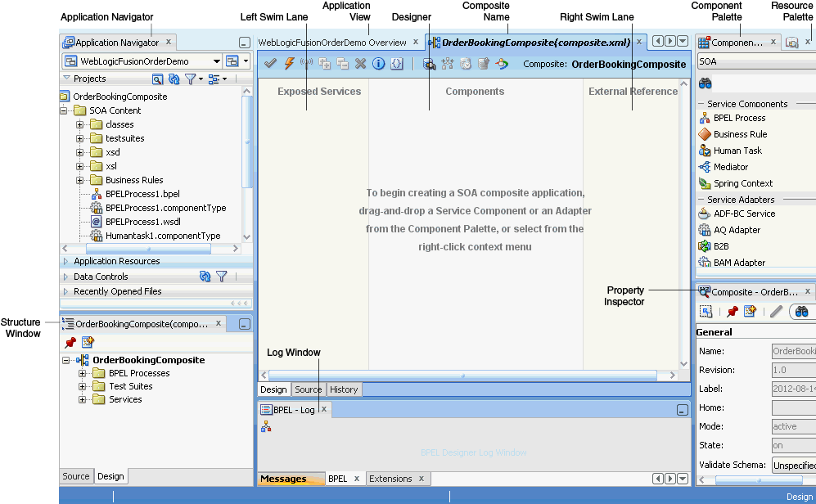The image size is (816, 504).
Task: Click the orange lightning bolt toolbar icon
Action: 289,64
